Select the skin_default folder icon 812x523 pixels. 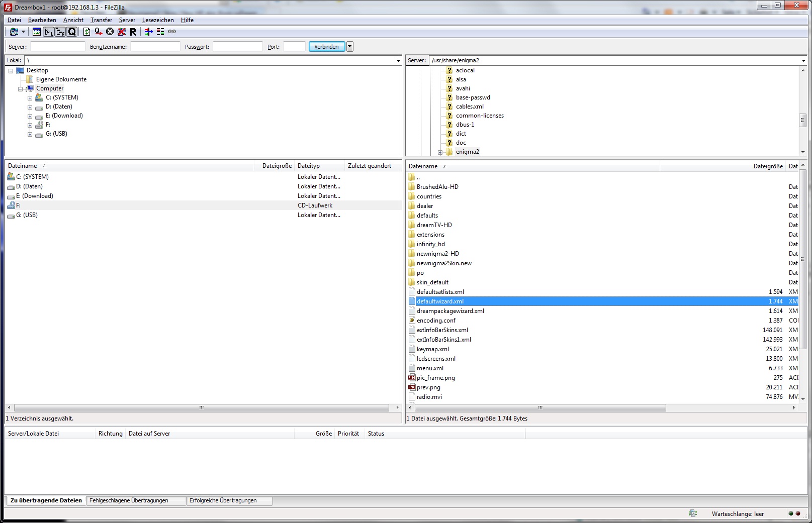(x=412, y=282)
